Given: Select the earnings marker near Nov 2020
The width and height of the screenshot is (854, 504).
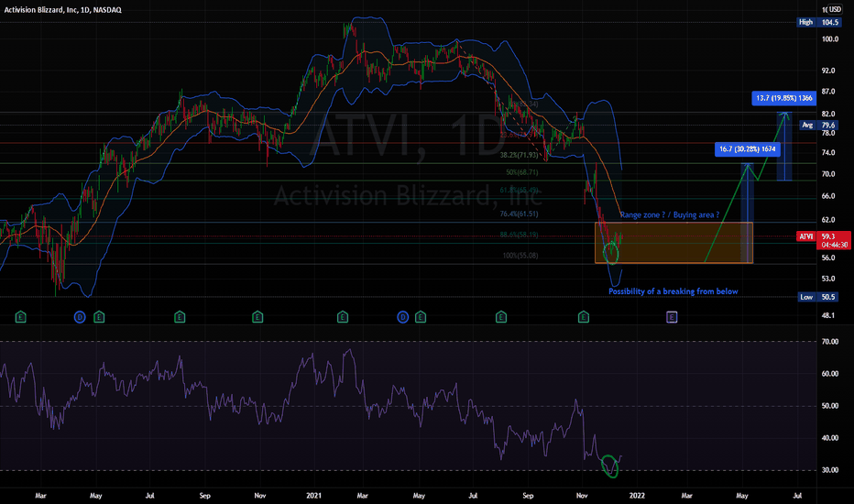Looking at the screenshot, I should [257, 316].
